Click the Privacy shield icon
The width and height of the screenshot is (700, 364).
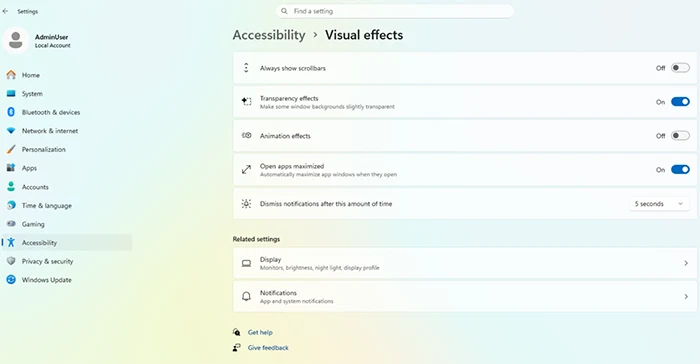point(11,261)
